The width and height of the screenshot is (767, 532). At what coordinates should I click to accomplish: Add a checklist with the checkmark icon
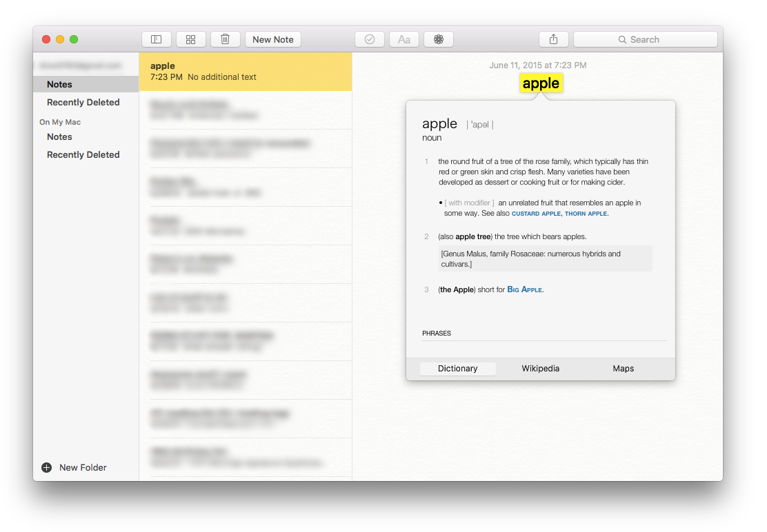[369, 39]
